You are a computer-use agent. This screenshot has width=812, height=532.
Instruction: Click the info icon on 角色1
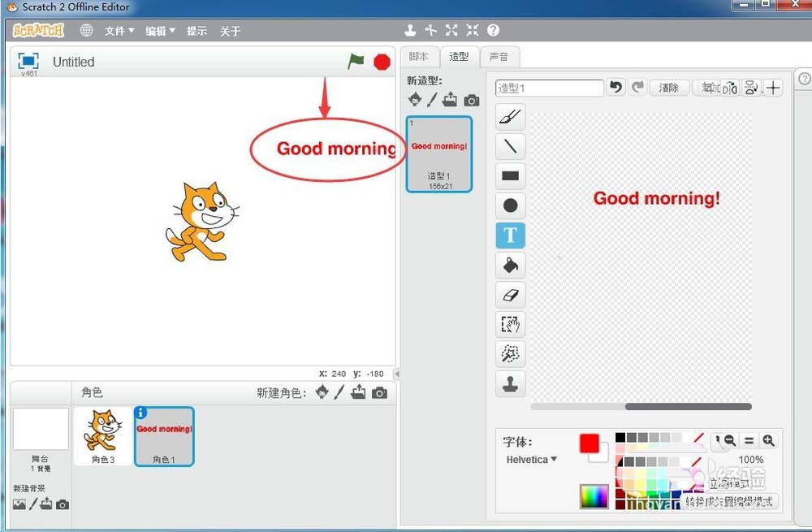pos(140,413)
